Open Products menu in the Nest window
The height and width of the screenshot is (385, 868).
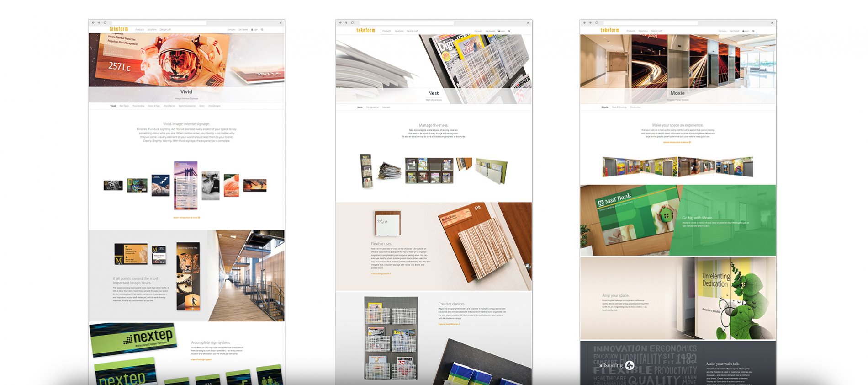(x=387, y=31)
